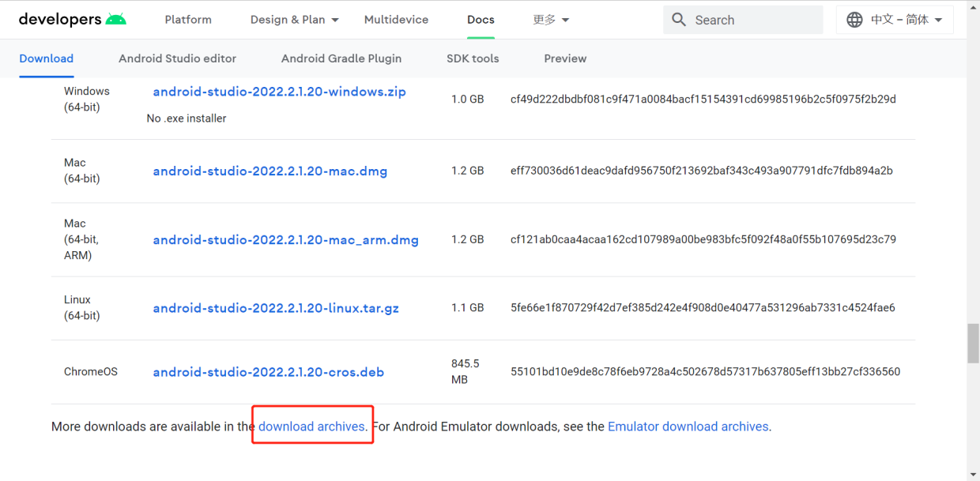
Task: Open the Preview tab
Action: point(565,58)
